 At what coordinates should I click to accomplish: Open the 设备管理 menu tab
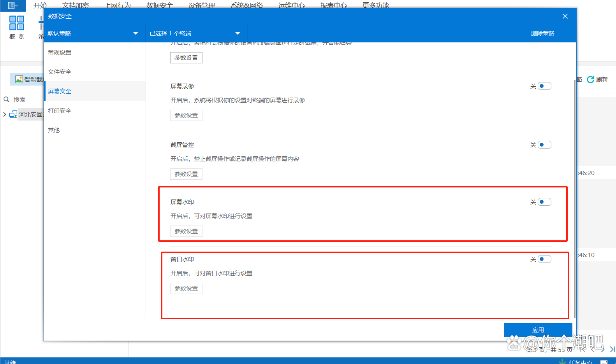pyautogui.click(x=202, y=5)
